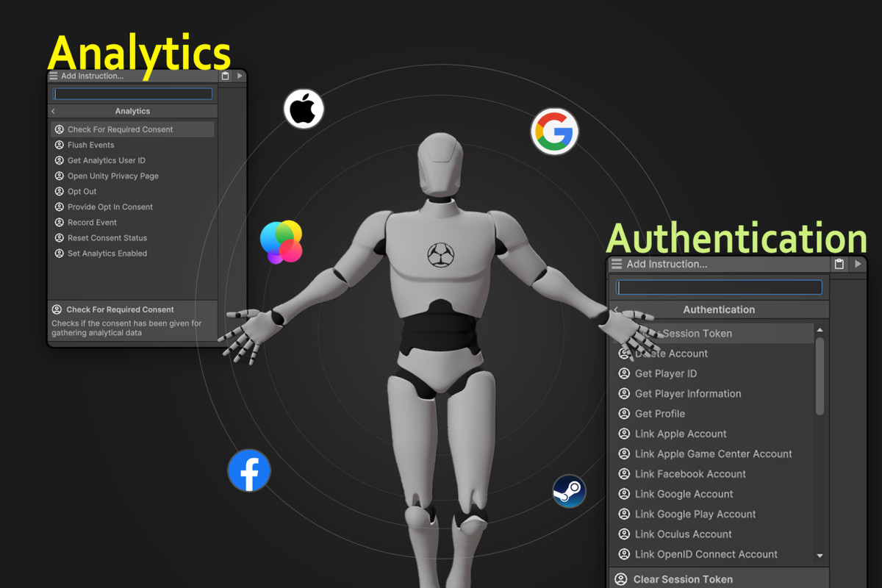
Task: Open the Analytics panel hamburger menu
Action: tap(54, 76)
